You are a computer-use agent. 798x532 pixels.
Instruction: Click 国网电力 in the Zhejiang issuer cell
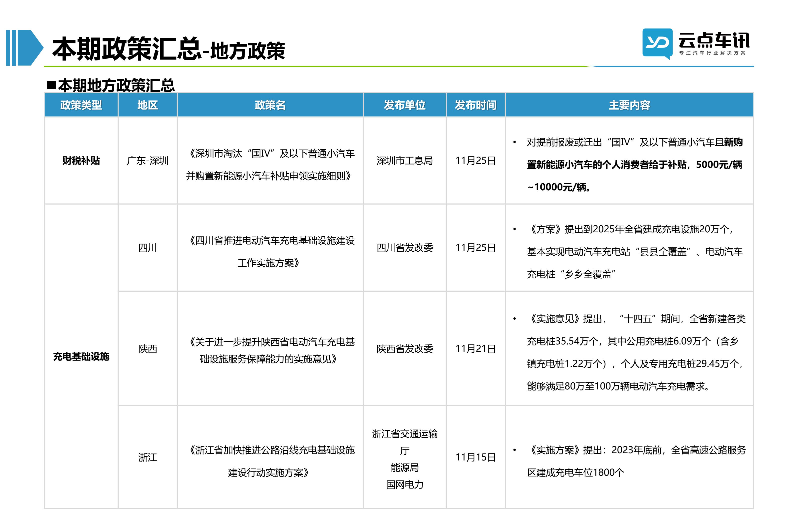point(405,484)
